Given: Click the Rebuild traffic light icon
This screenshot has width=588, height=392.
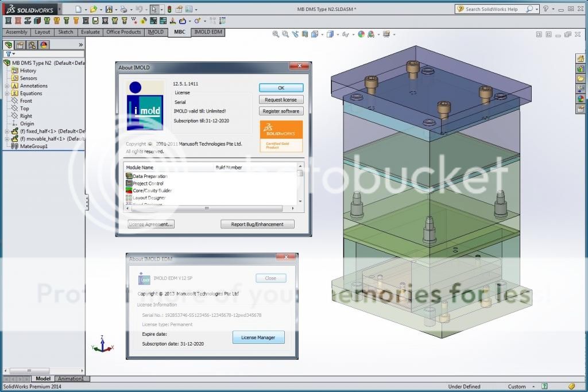Looking at the screenshot, I should 169,9.
